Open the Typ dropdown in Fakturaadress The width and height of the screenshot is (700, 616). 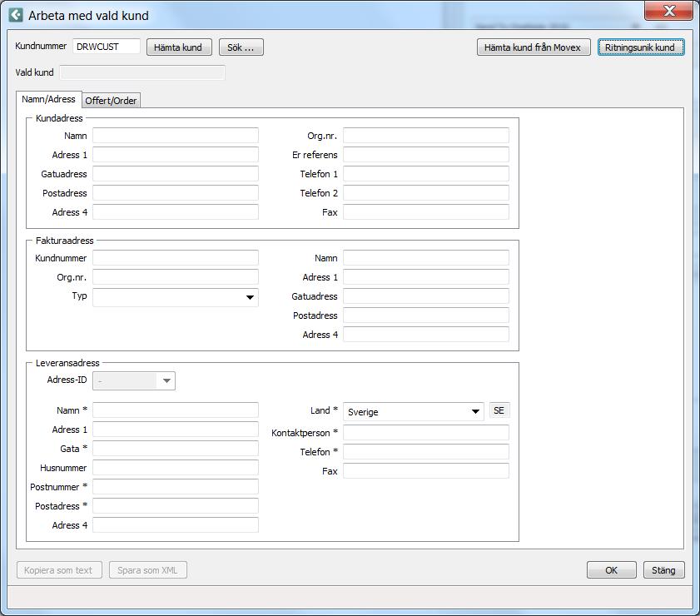176,297
